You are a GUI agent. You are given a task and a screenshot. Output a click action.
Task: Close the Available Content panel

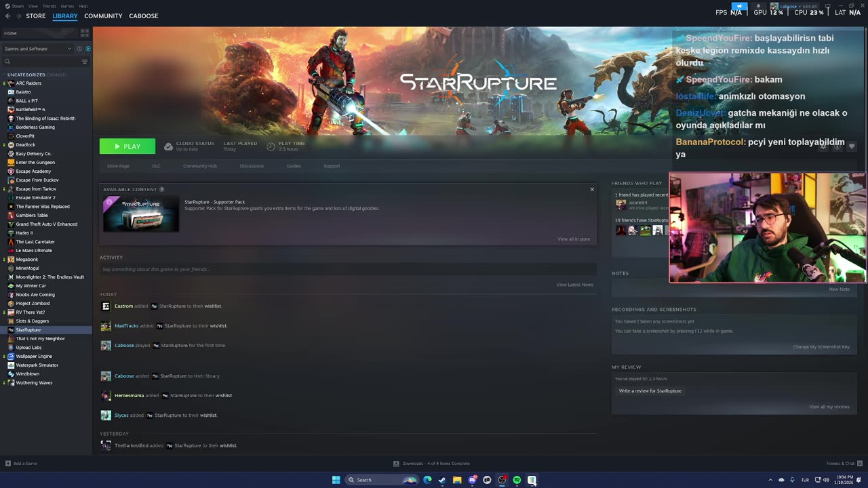pos(592,189)
